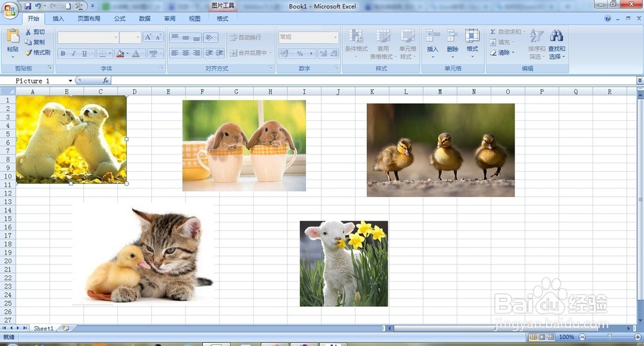This screenshot has width=644, height=346.
Task: Toggle italic formatting
Action: point(73,53)
